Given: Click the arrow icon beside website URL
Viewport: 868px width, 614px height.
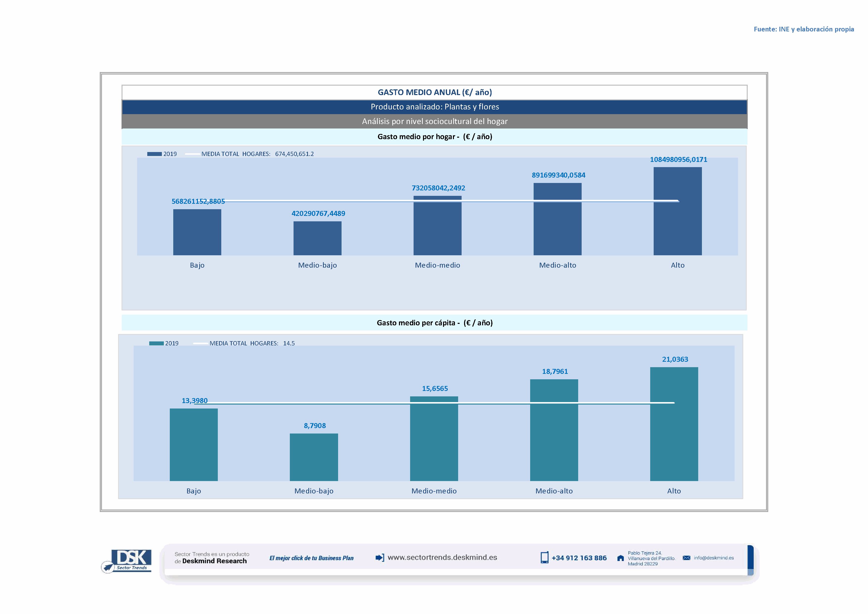Looking at the screenshot, I should tap(380, 557).
